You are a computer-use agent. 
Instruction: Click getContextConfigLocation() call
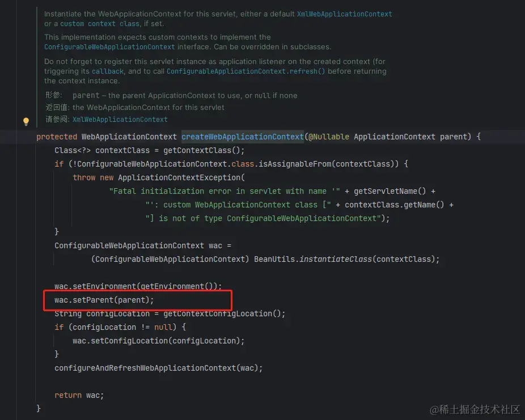point(222,313)
